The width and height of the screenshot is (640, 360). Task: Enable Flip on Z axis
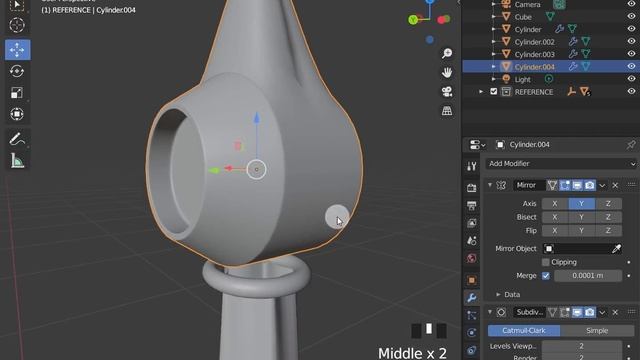coord(609,231)
